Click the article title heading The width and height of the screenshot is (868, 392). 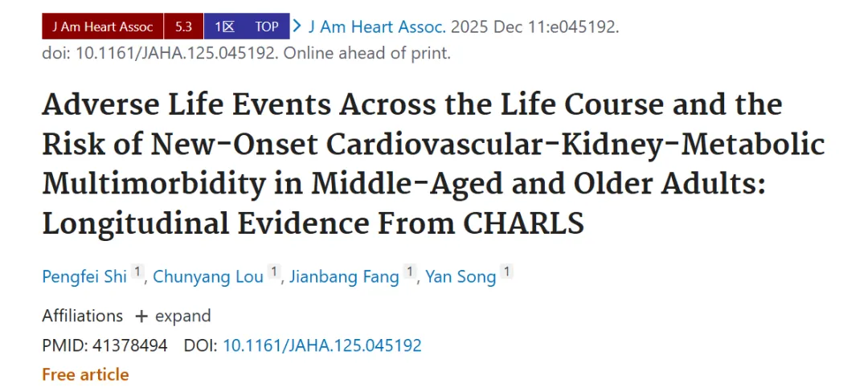tap(433, 164)
